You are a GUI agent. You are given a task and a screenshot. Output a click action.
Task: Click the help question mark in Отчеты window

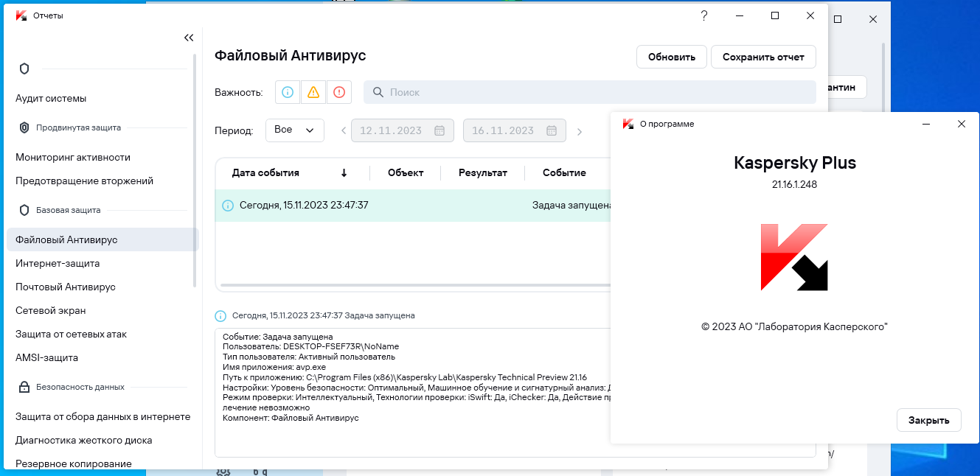coord(704,15)
